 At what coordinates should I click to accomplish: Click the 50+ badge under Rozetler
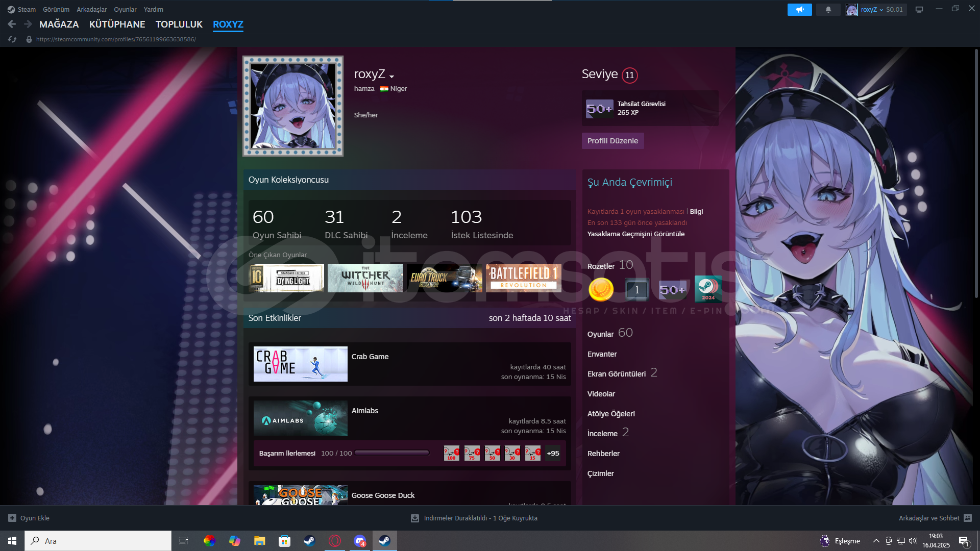(x=672, y=289)
